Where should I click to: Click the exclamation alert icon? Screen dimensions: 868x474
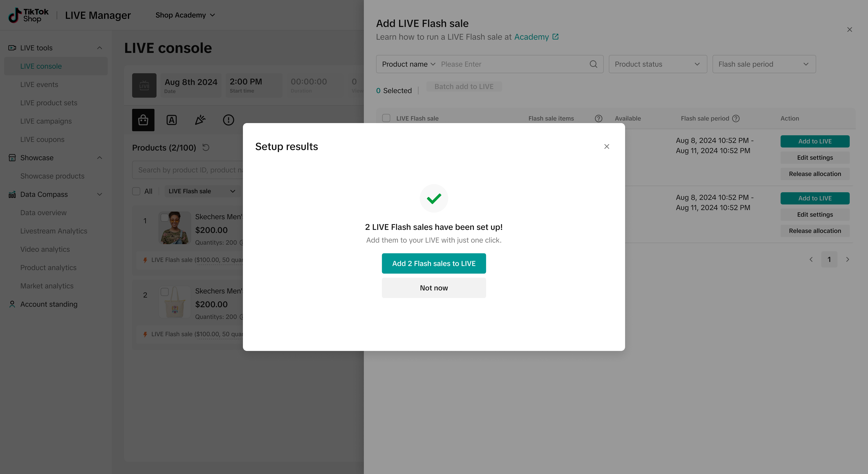[x=229, y=120]
